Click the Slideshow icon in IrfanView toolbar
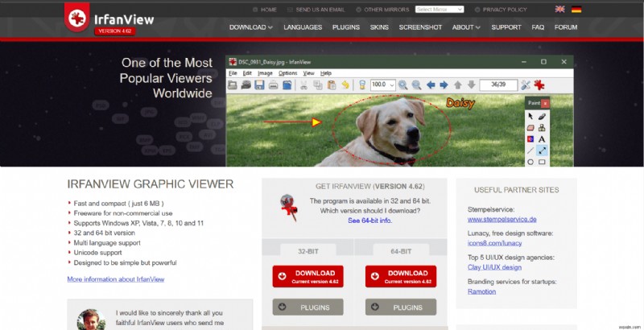This screenshot has width=644, height=330. click(x=246, y=85)
